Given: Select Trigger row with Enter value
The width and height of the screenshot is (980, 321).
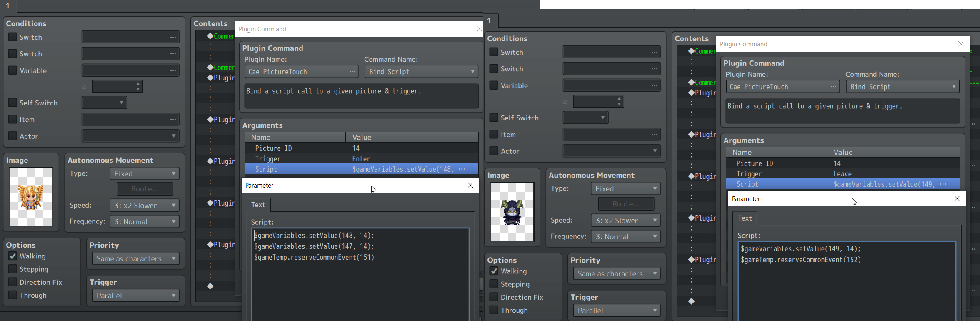Looking at the screenshot, I should click(x=362, y=159).
